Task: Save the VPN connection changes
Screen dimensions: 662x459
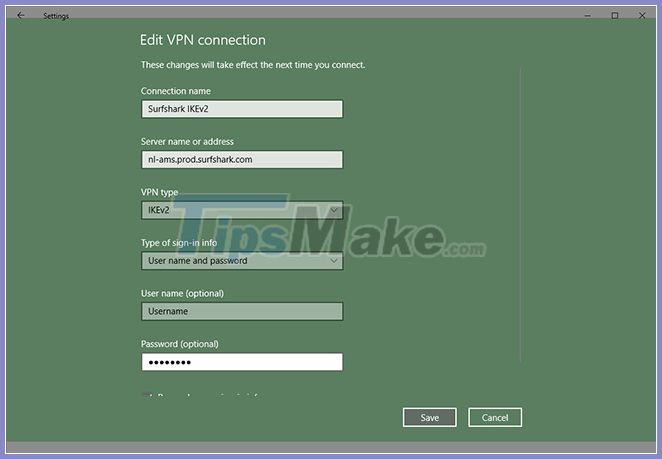Action: (429, 418)
